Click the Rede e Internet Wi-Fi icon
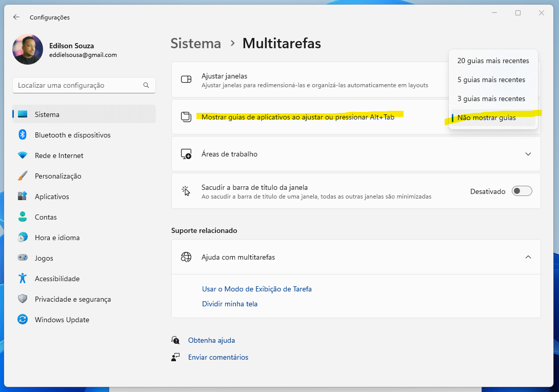 point(23,155)
